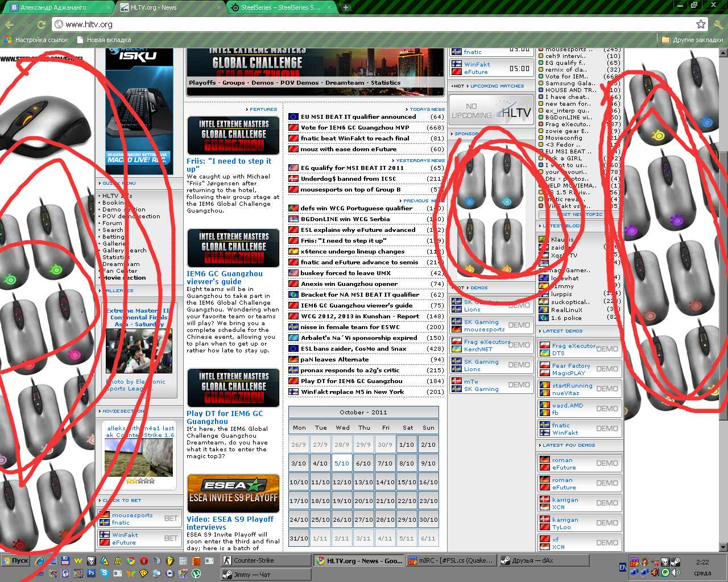Launch Skype from the quick launch bar

coord(105,573)
